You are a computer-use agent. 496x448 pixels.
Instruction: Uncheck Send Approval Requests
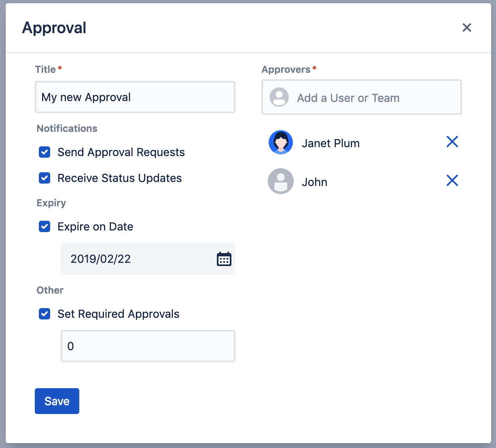pyautogui.click(x=45, y=152)
